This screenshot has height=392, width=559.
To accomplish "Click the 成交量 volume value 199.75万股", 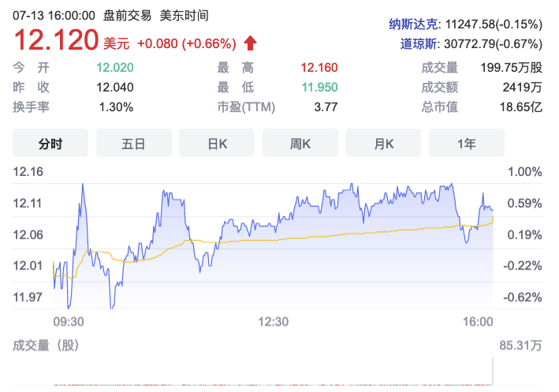I will pyautogui.click(x=511, y=69).
